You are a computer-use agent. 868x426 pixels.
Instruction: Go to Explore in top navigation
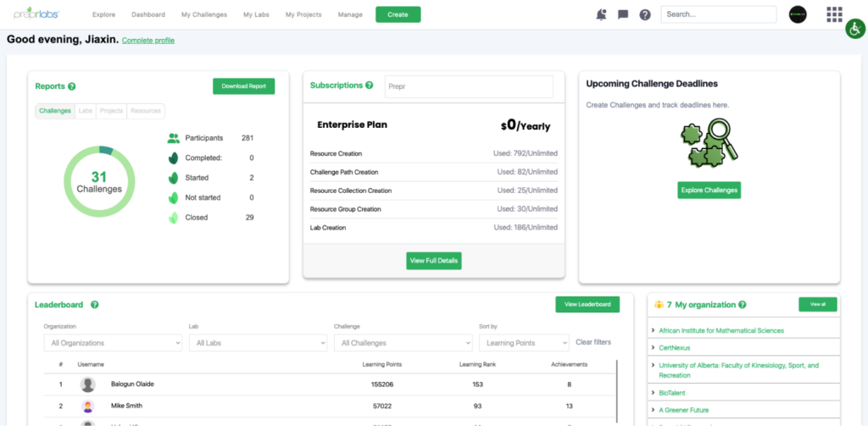click(x=103, y=15)
